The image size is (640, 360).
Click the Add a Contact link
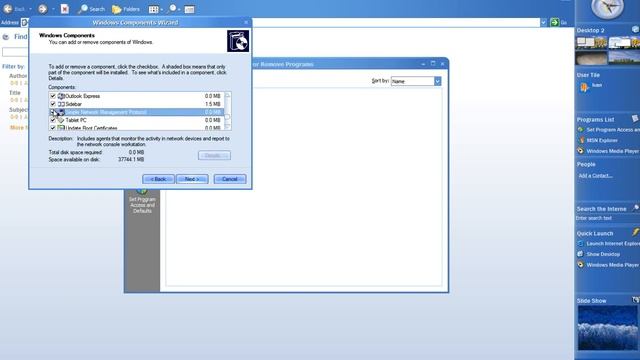tap(596, 176)
